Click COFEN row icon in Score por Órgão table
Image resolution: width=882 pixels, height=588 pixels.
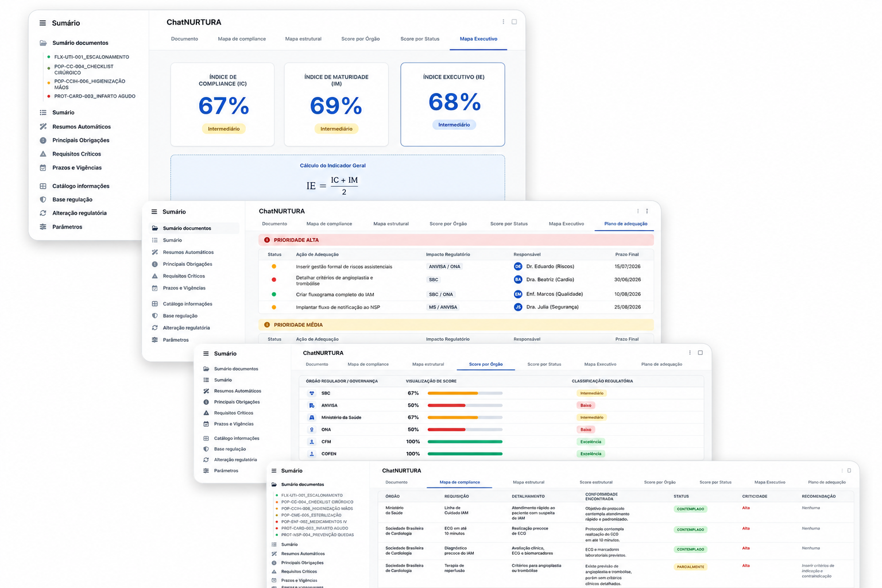click(x=312, y=454)
